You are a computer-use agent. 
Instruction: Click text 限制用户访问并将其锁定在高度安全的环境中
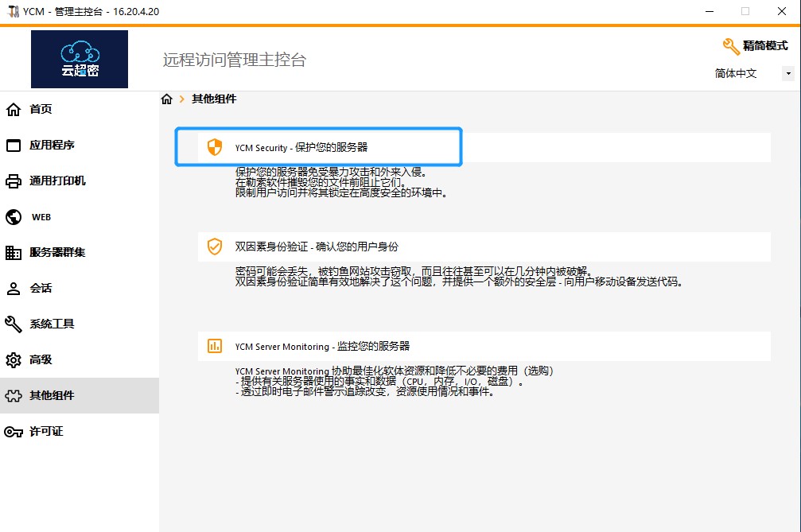click(341, 193)
